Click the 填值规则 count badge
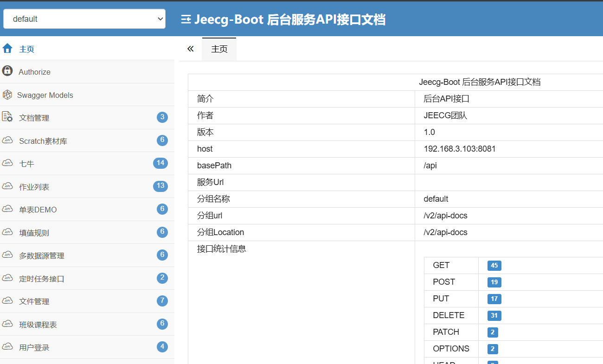603x364 pixels. point(162,232)
